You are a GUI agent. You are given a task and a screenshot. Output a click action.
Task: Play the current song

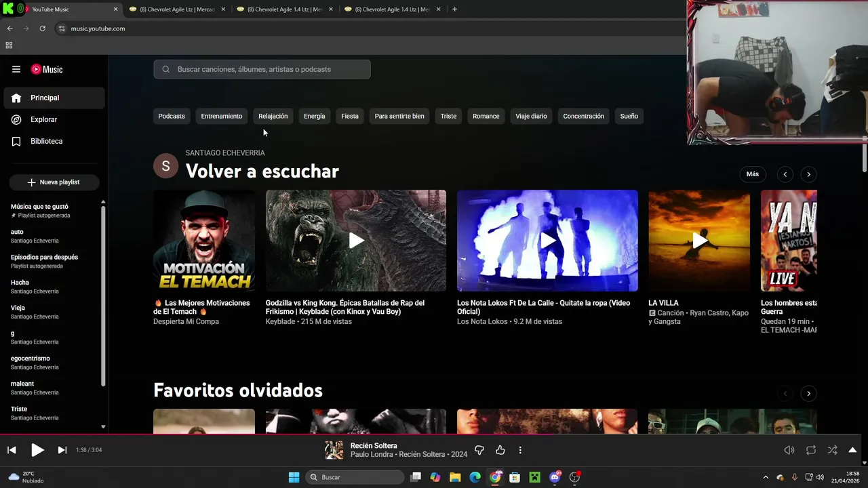tap(37, 450)
